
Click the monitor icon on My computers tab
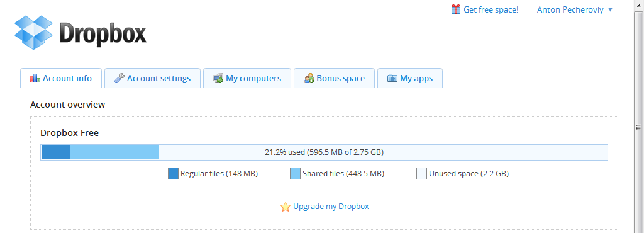[218, 78]
